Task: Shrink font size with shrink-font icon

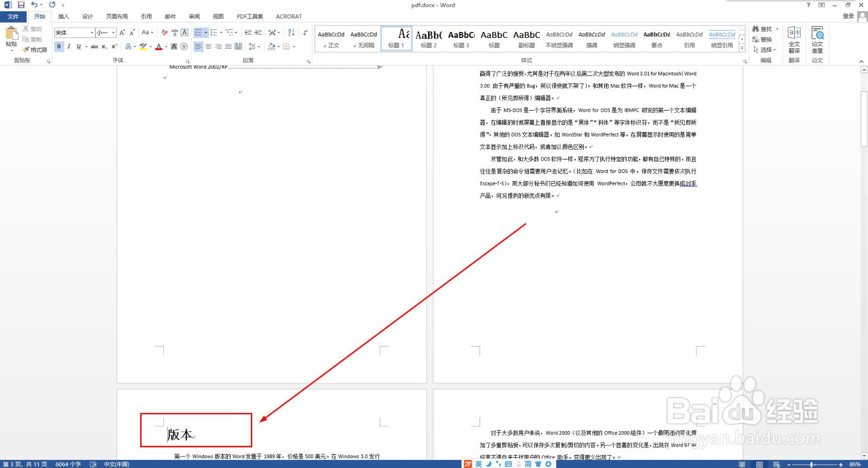Action: click(132, 33)
